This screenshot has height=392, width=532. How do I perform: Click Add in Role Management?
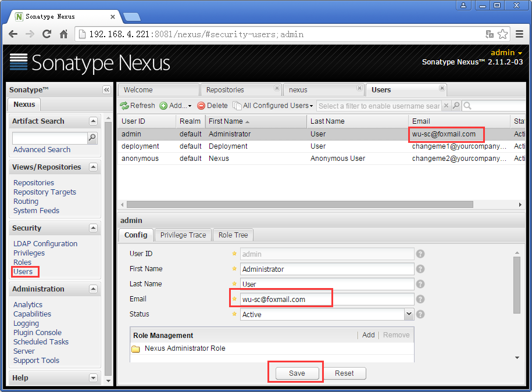pos(368,335)
